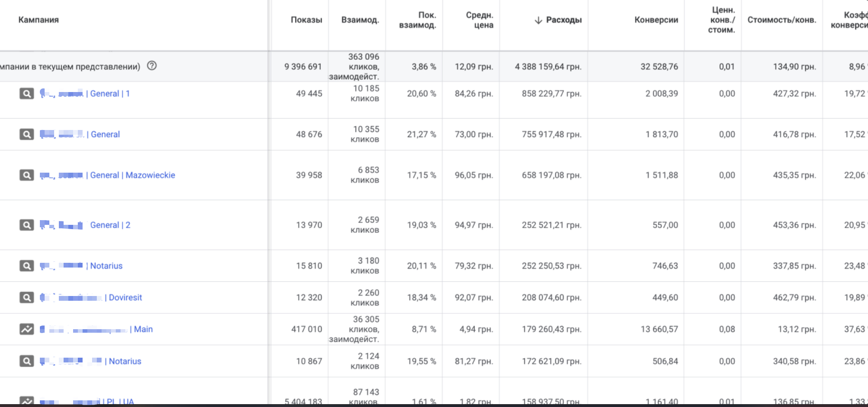The width and height of the screenshot is (868, 407).
Task: Click search icon next to General | 2
Action: (x=27, y=225)
